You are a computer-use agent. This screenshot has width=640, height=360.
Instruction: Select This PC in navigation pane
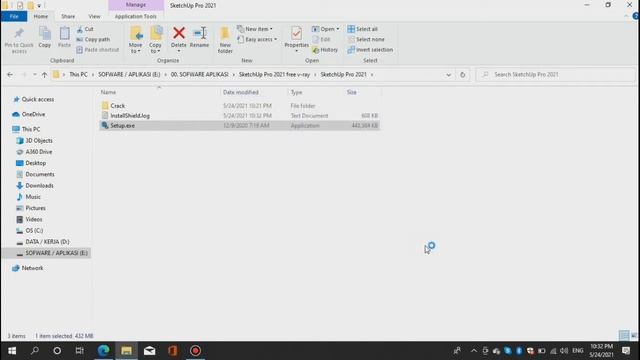pyautogui.click(x=31, y=129)
